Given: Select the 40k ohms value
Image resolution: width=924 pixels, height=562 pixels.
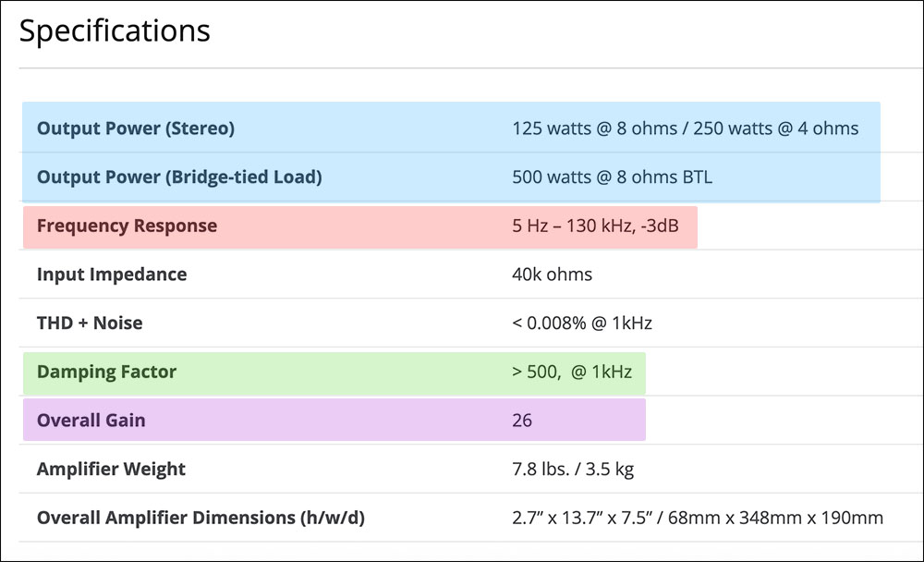Looking at the screenshot, I should coord(552,275).
